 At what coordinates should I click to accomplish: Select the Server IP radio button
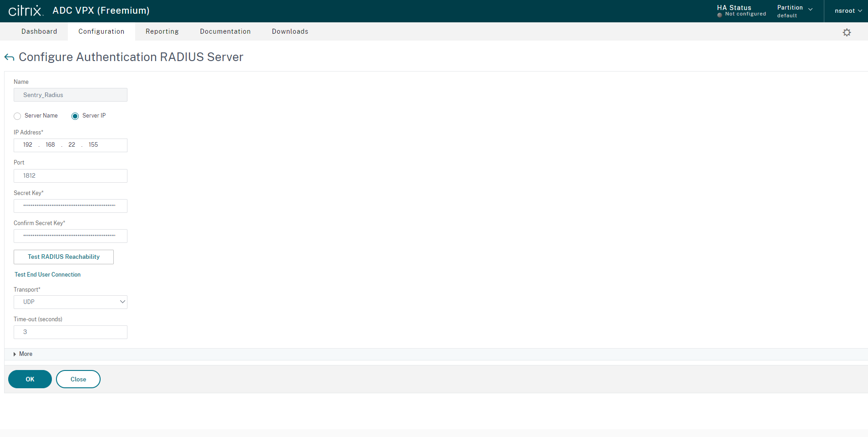pyautogui.click(x=75, y=116)
